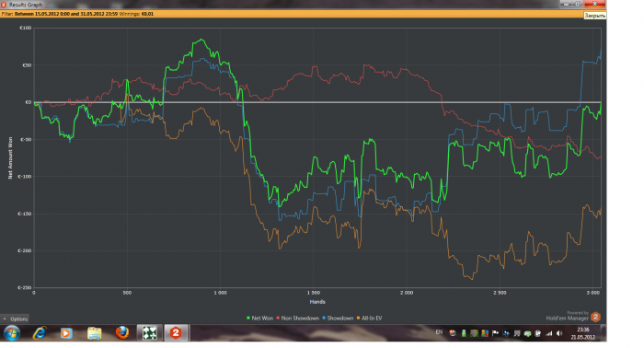Open the Windows Start menu
644x348 pixels.
(12, 332)
